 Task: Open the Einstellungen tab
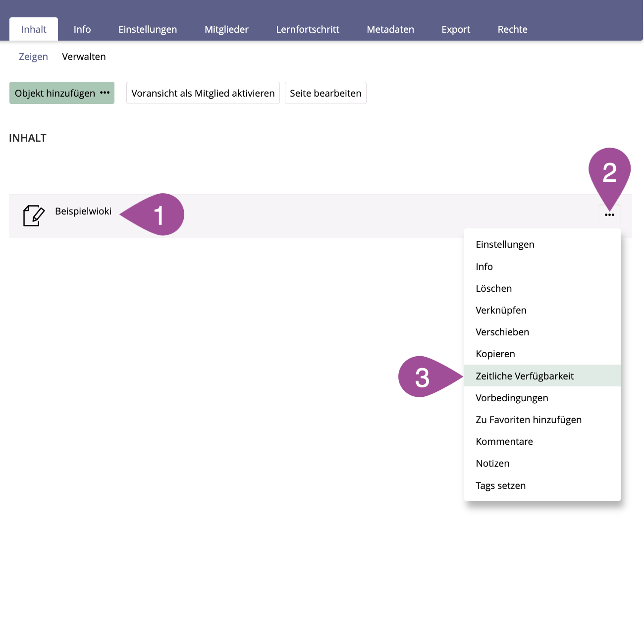[148, 29]
